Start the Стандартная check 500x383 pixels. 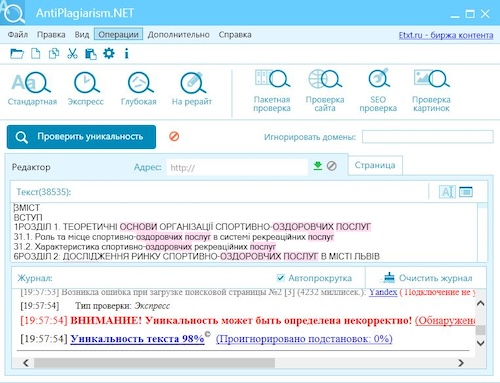32,89
